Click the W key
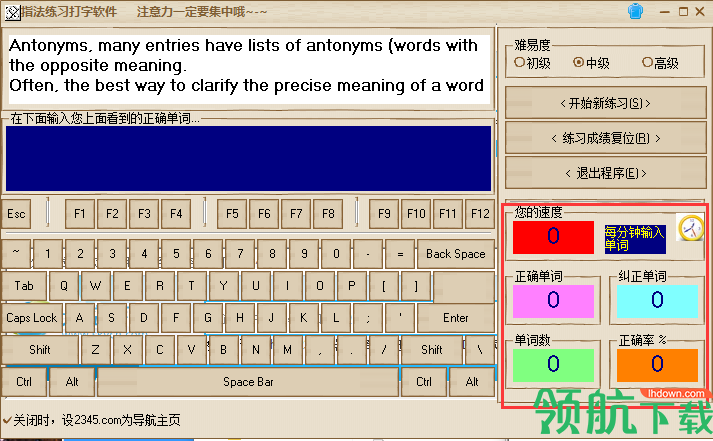This screenshot has width=713, height=441. 95,286
